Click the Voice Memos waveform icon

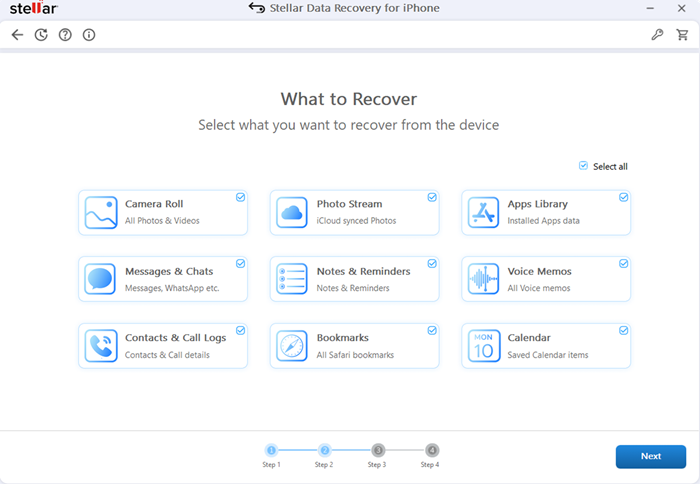point(483,279)
